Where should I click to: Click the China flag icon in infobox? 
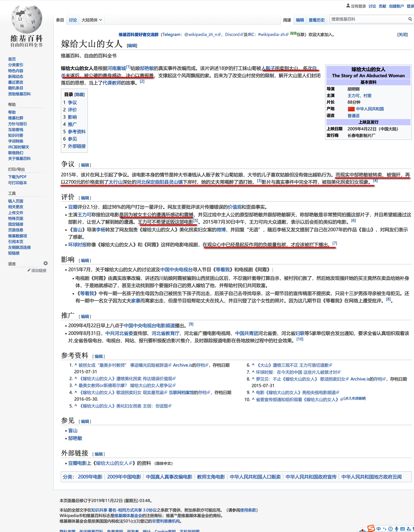[351, 109]
